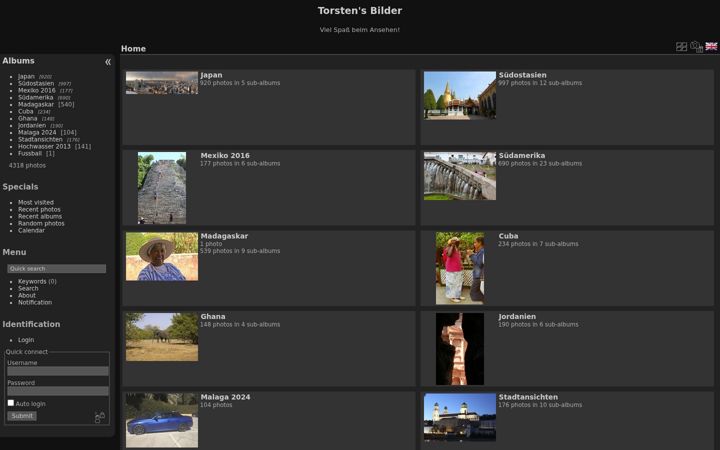
Task: Open the Albums sidebar heading link
Action: point(18,61)
